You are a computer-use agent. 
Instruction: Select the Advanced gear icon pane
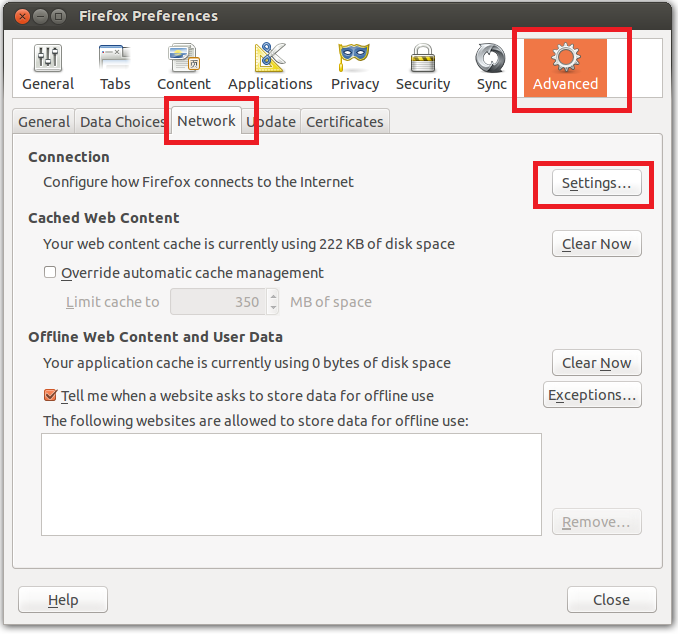(565, 68)
